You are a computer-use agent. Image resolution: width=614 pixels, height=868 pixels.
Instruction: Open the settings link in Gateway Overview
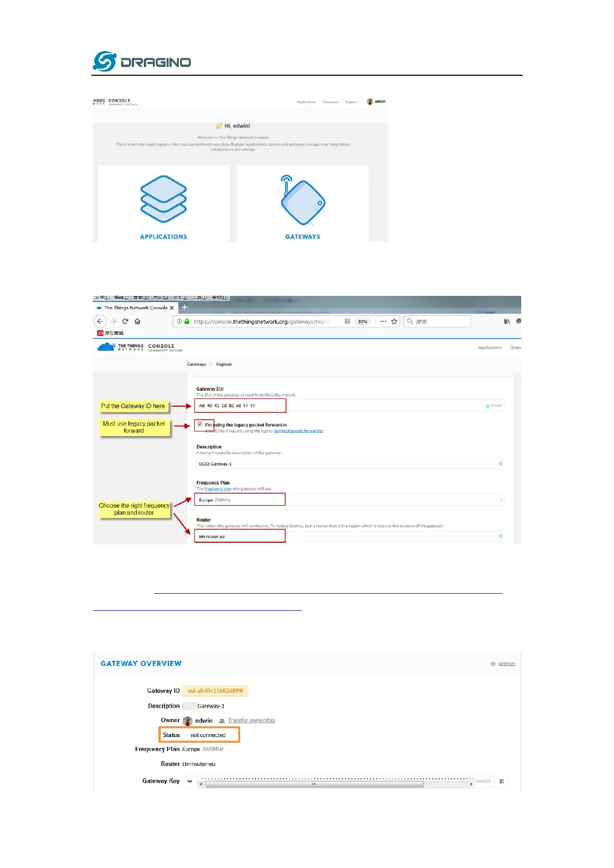[507, 664]
